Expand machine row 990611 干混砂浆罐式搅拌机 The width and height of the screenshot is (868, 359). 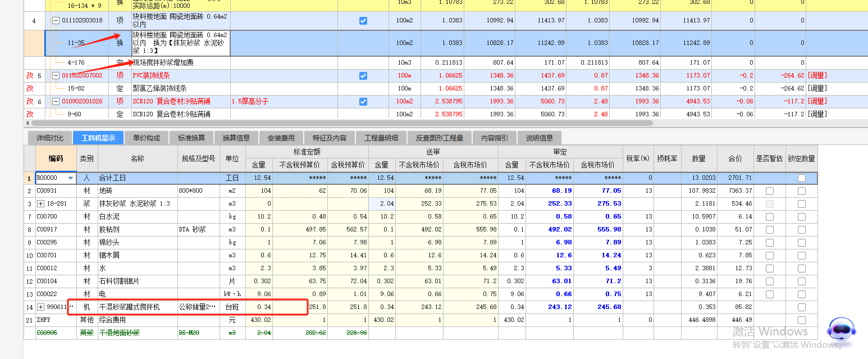[40, 307]
